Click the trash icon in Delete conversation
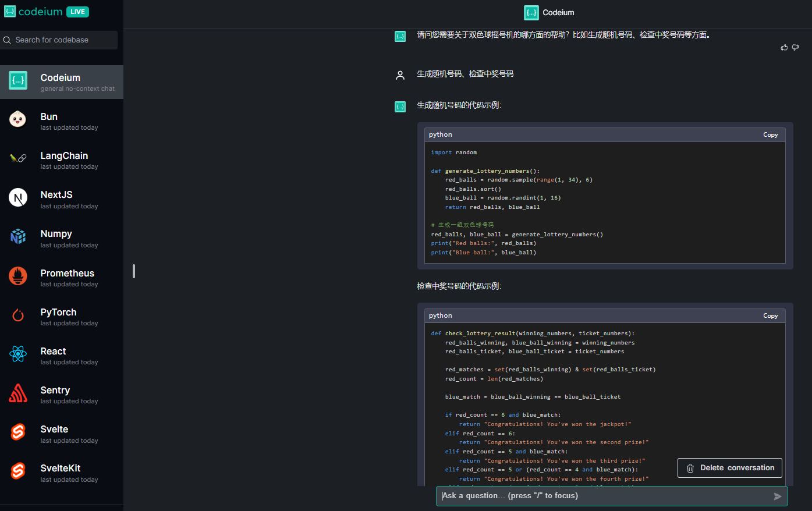The width and height of the screenshot is (812, 511). click(690, 468)
